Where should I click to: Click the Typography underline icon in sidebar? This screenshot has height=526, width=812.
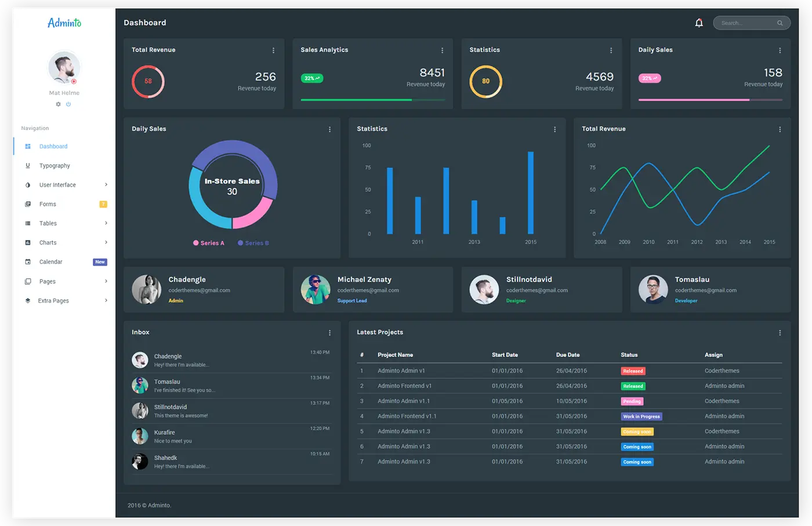28,166
